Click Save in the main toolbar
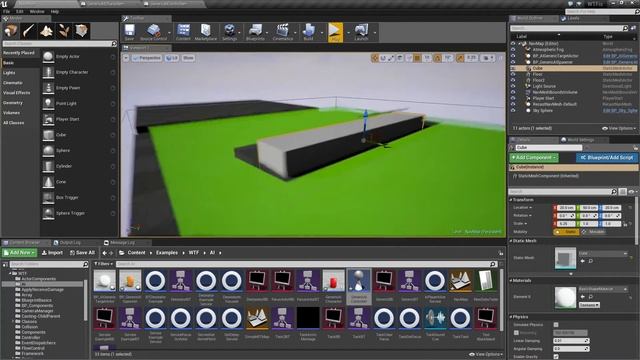Screen dimensions: 640x360 coord(130,32)
